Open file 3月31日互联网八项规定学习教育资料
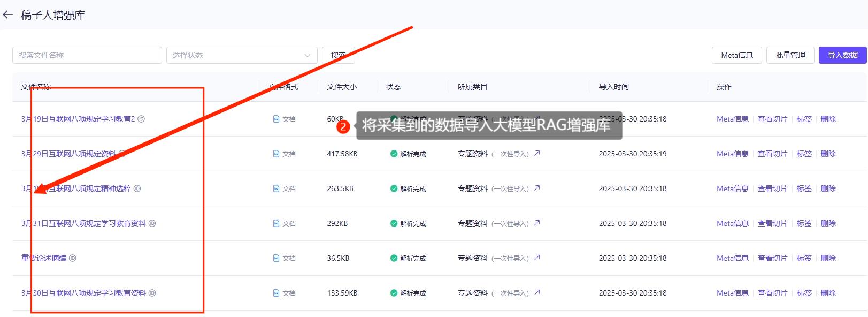Image resolution: width=868 pixels, height=317 pixels. 83,223
